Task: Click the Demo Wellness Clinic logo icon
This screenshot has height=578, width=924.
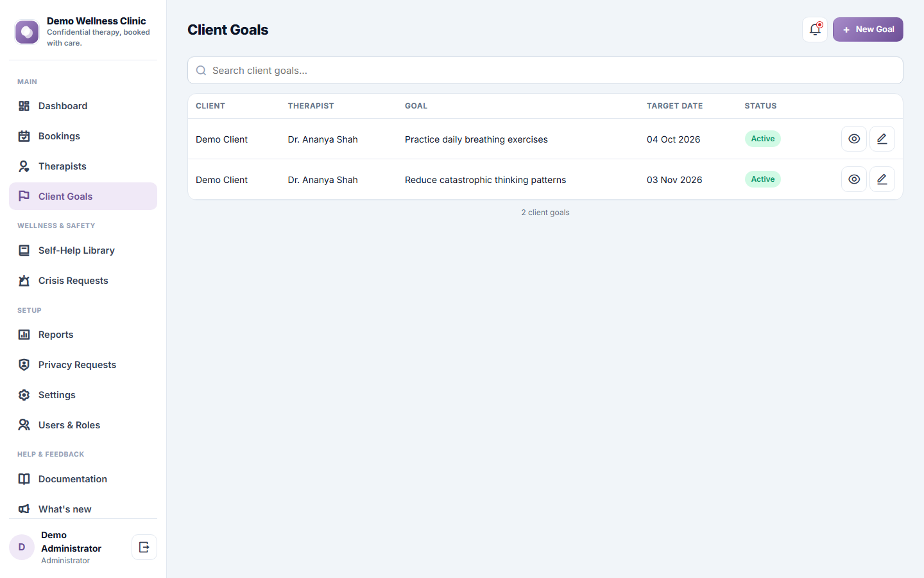Action: (x=27, y=31)
